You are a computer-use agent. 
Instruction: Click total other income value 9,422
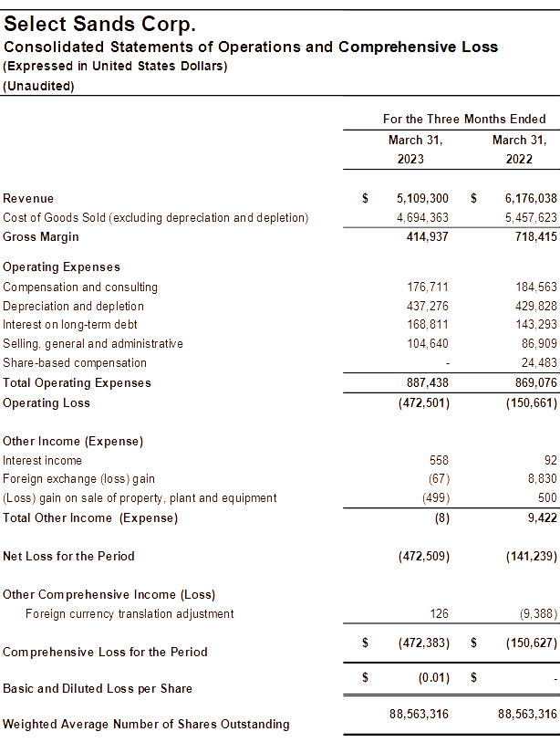tap(543, 518)
